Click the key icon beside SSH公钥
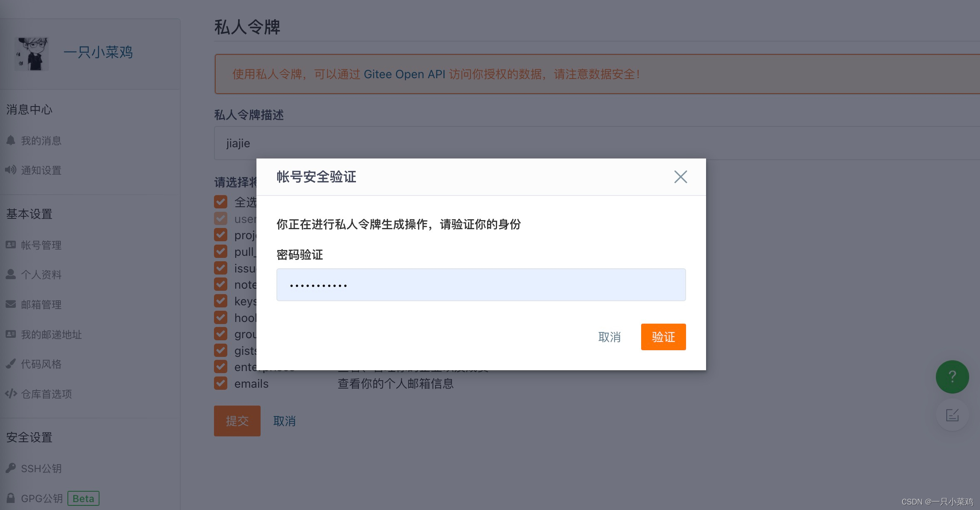The image size is (980, 510). [x=11, y=468]
